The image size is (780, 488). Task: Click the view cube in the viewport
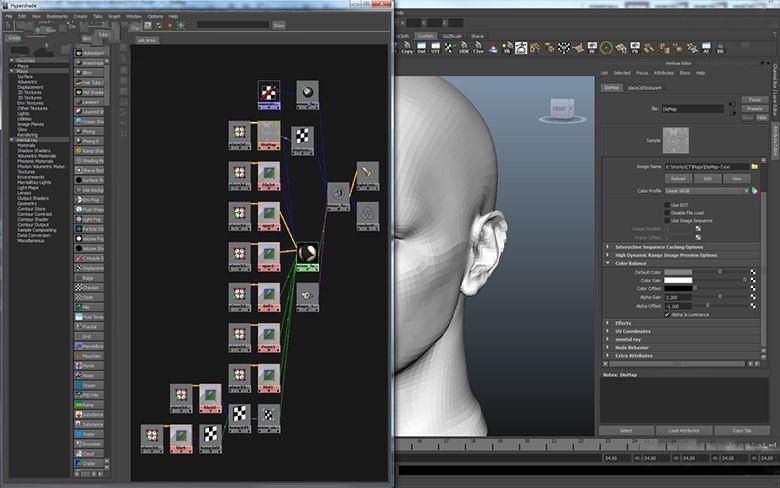click(562, 109)
